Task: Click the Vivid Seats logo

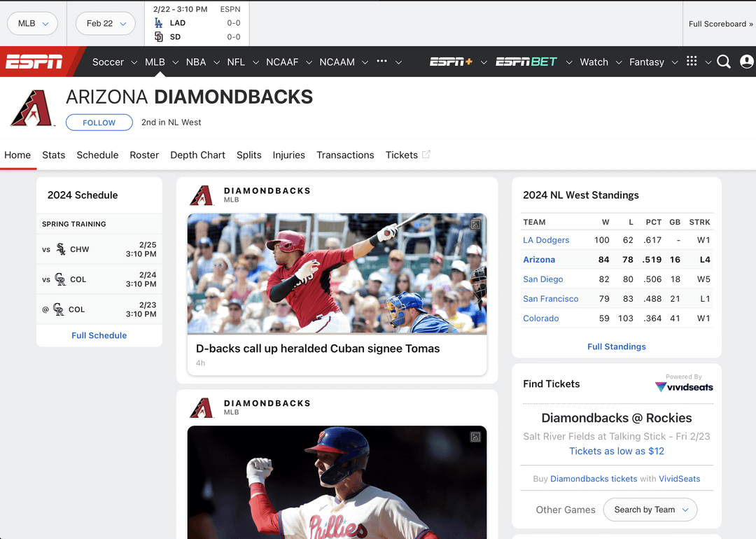Action: (x=684, y=386)
